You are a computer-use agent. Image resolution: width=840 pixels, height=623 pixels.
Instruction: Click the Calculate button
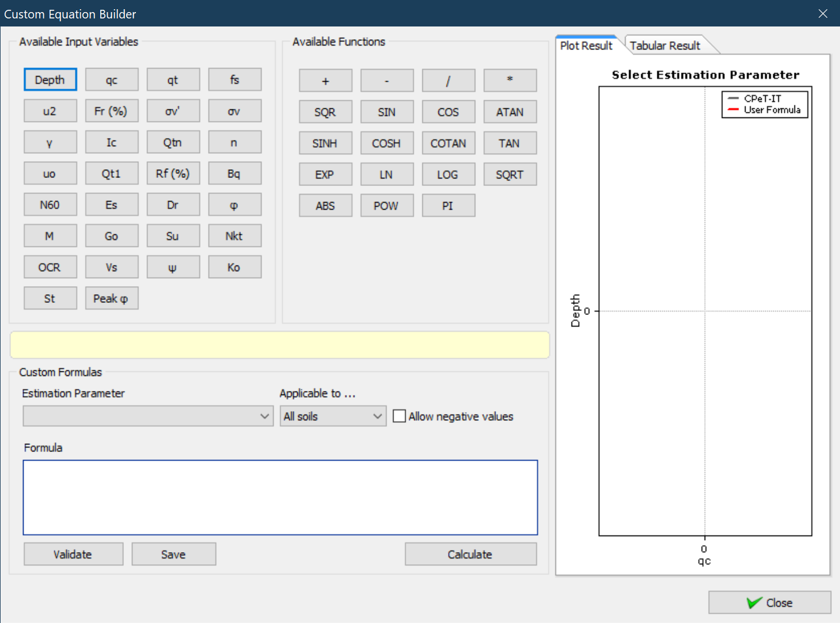coord(470,554)
